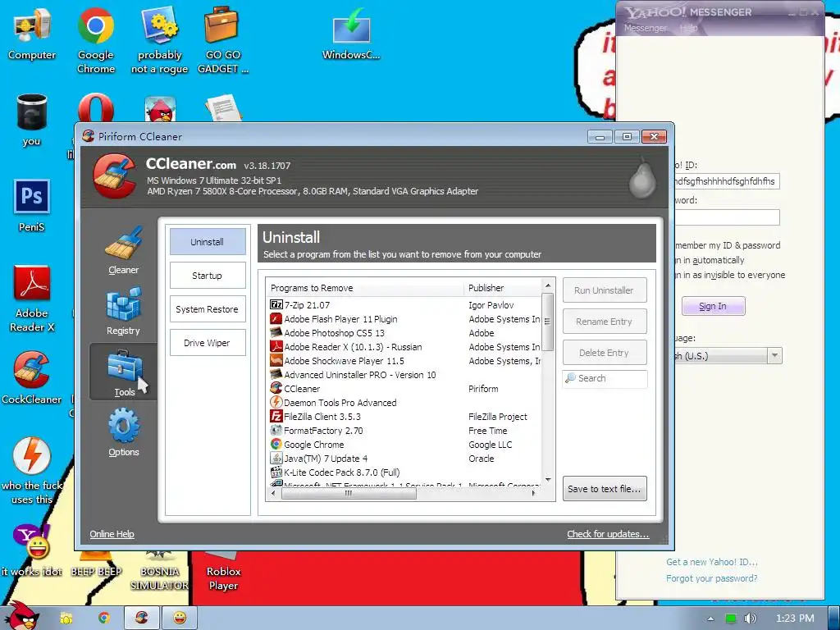840x630 pixels.
Task: Select the CCleaner entry by Piriform
Action: (404, 388)
